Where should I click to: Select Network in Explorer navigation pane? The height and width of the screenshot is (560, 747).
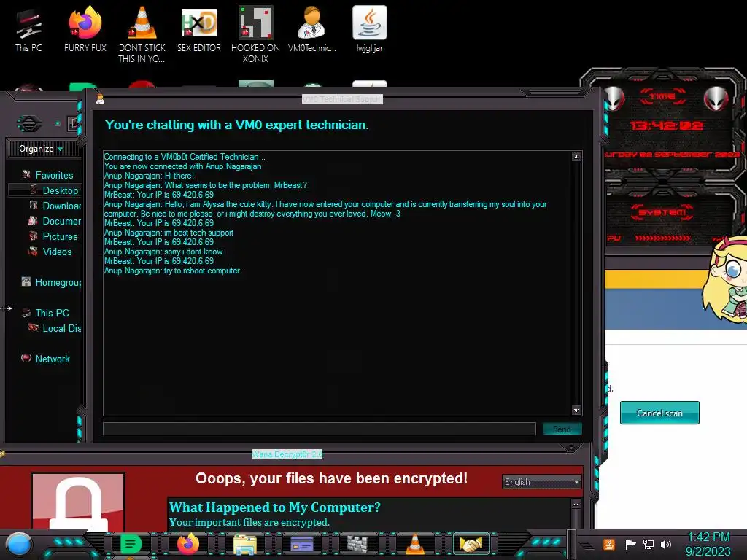[x=46, y=359]
